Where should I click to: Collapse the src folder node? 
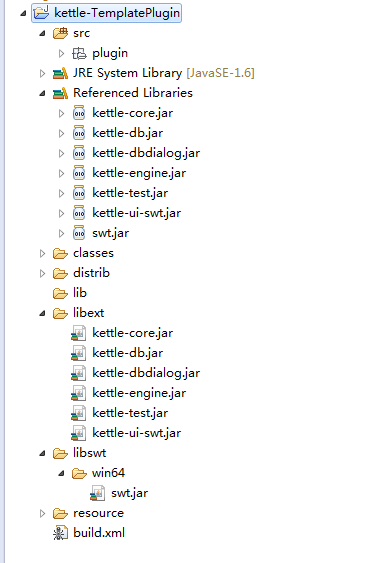(43, 34)
